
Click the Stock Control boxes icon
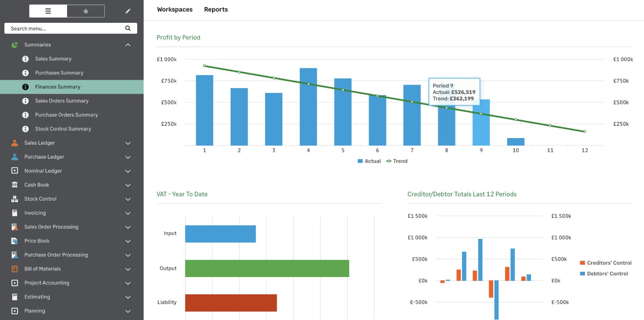point(15,199)
